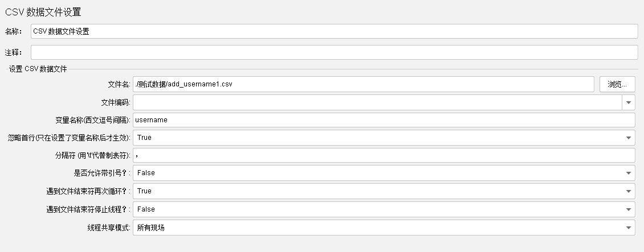Expand the 文件编码 dropdown arrow

pyautogui.click(x=628, y=102)
